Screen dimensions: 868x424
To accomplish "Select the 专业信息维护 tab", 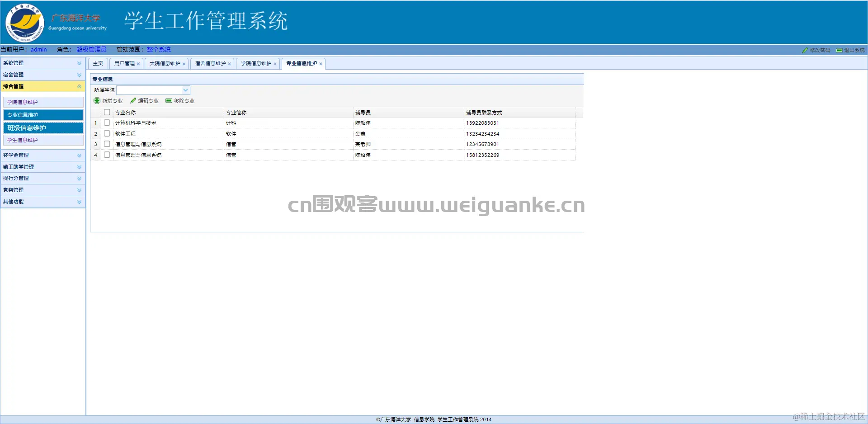I will pyautogui.click(x=302, y=63).
